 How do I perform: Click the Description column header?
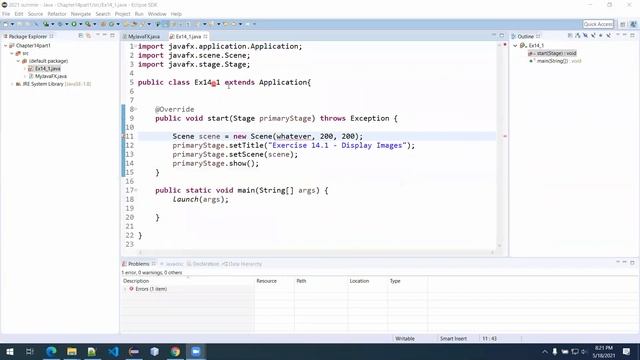coord(187,281)
